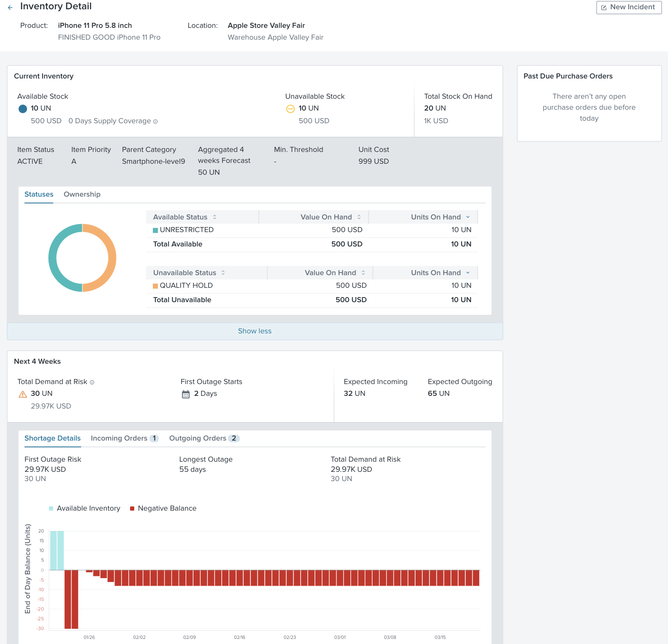Image resolution: width=668 pixels, height=644 pixels.
Task: Click the New Incident button
Action: pyautogui.click(x=629, y=7)
